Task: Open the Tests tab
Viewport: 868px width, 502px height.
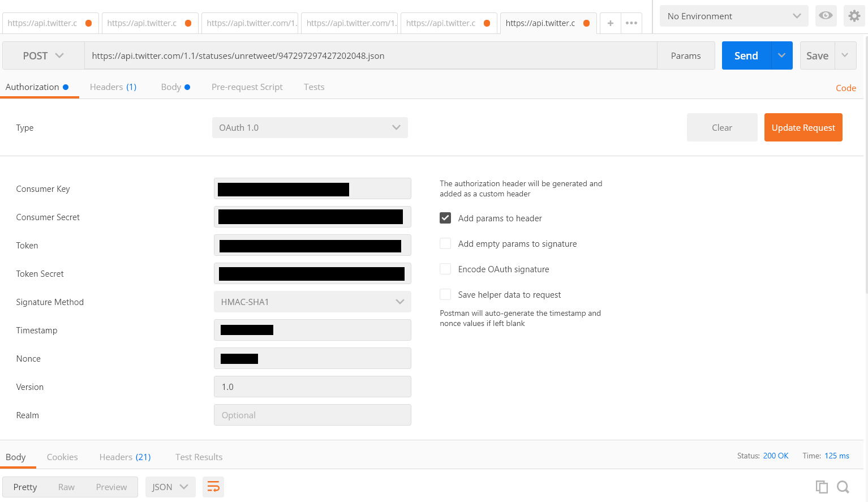Action: 314,87
